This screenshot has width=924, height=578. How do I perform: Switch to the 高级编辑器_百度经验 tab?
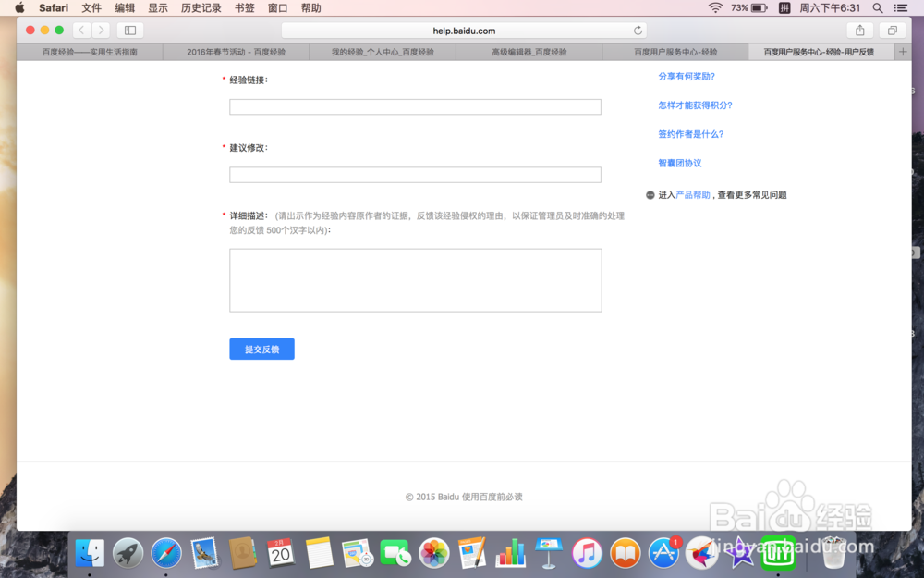(x=528, y=52)
